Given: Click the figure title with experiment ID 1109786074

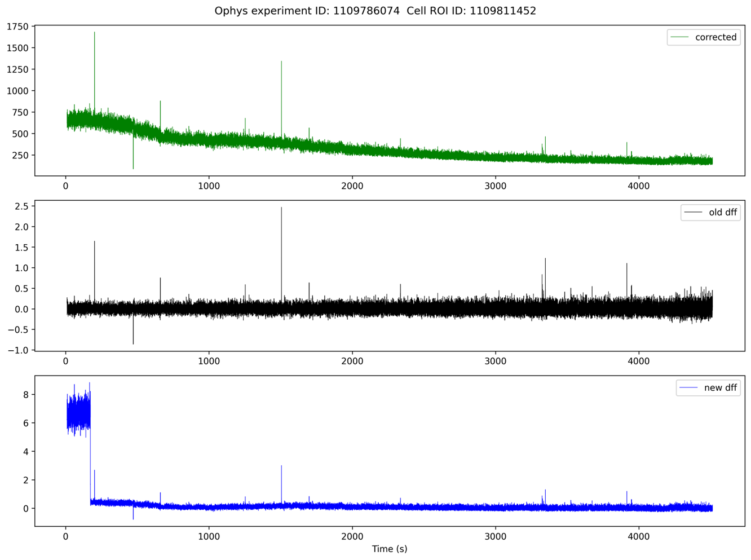Looking at the screenshot, I should point(307,11).
